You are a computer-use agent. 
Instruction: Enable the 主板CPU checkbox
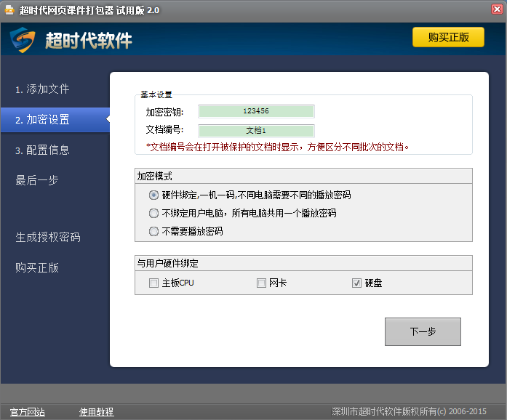153,283
